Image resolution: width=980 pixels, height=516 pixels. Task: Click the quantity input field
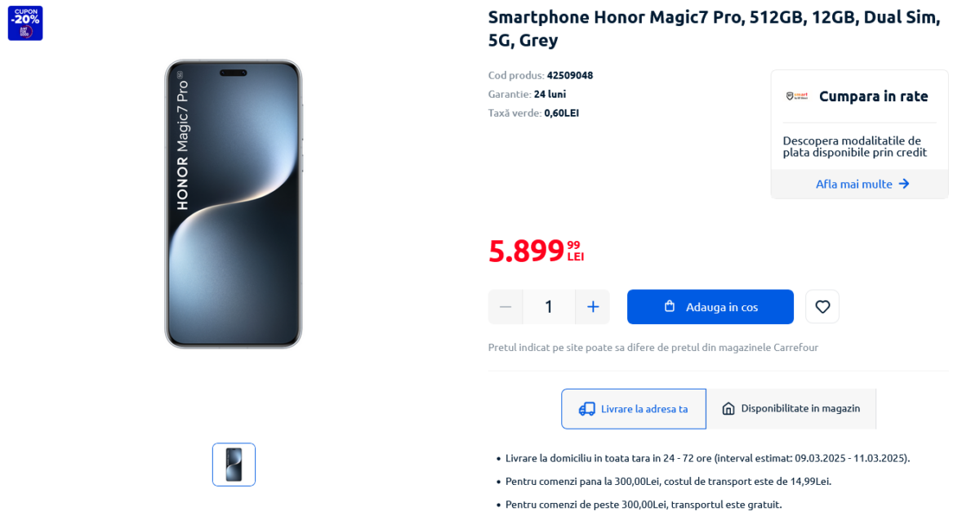(549, 307)
